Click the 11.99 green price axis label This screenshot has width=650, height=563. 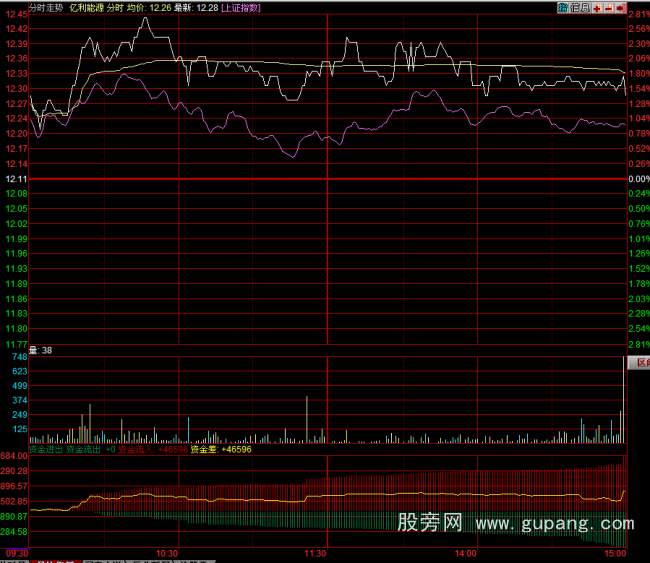tap(17, 239)
